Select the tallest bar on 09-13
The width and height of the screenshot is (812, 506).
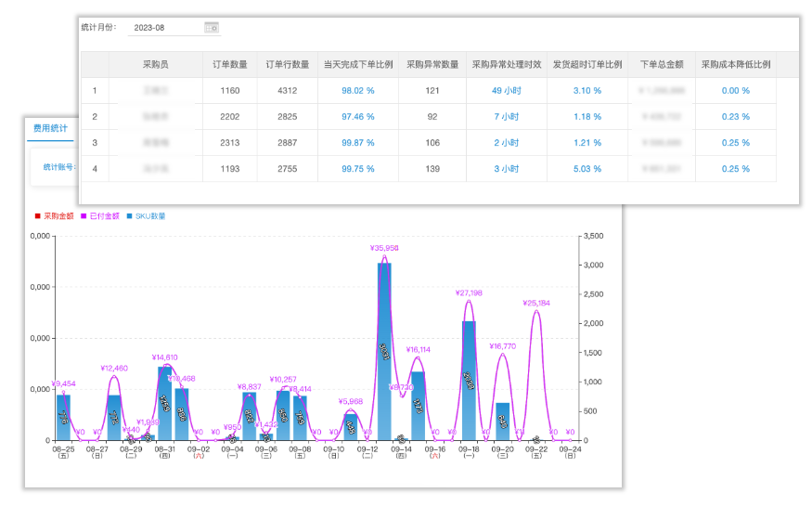click(384, 353)
